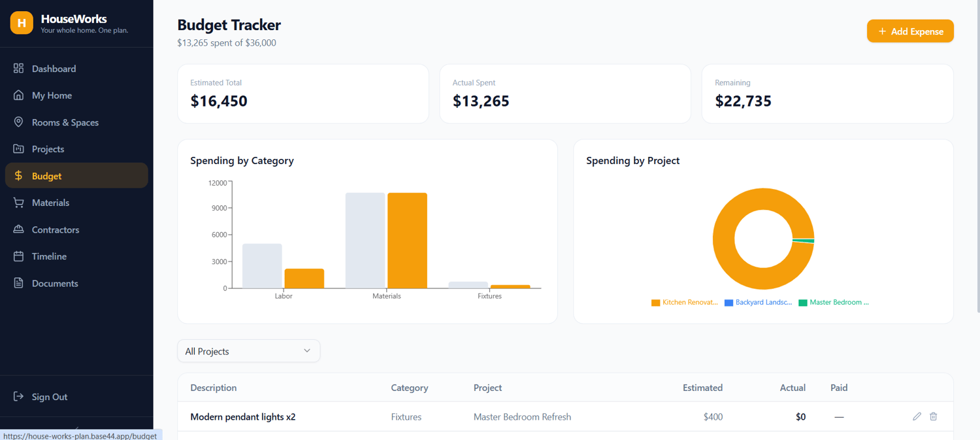980x440 pixels.
Task: Click the chevron on All Projects selector
Action: (307, 351)
